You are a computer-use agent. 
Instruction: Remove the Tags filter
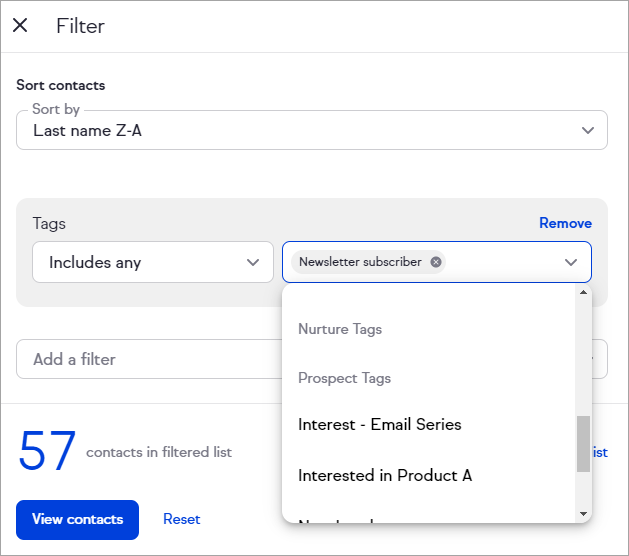click(565, 223)
